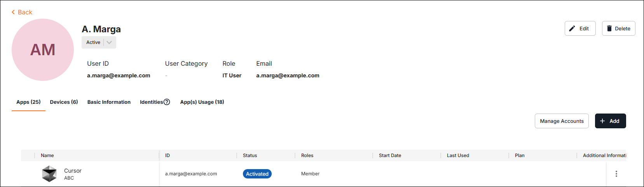
Task: Open the App(s) Usage (18) tab
Action: click(202, 102)
